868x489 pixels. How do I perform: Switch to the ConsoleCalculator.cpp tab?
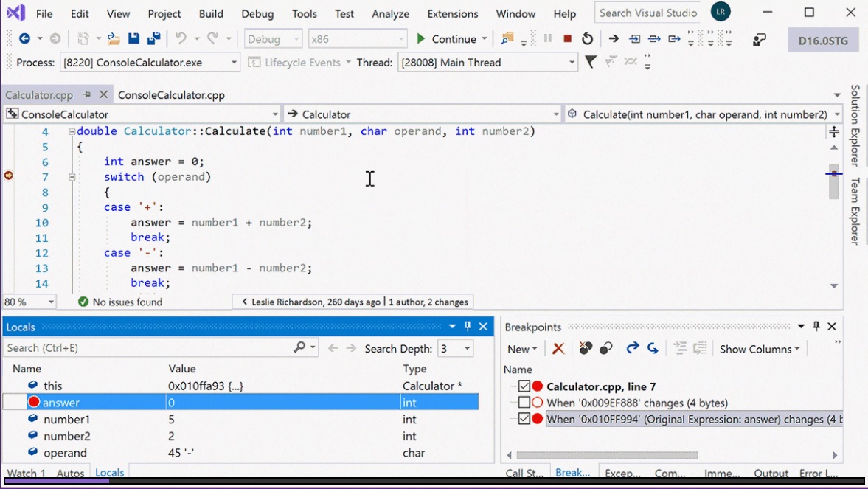pos(171,94)
